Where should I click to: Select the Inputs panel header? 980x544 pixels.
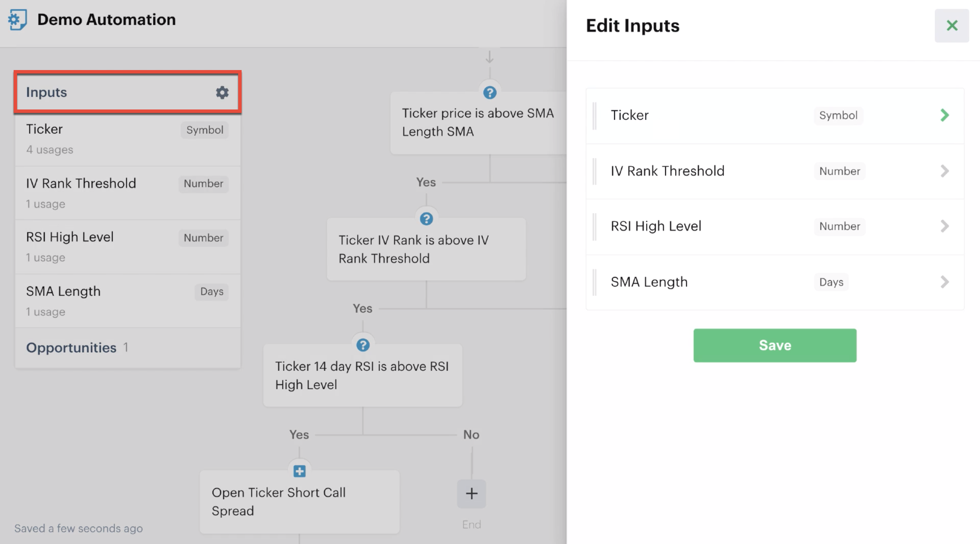46,92
